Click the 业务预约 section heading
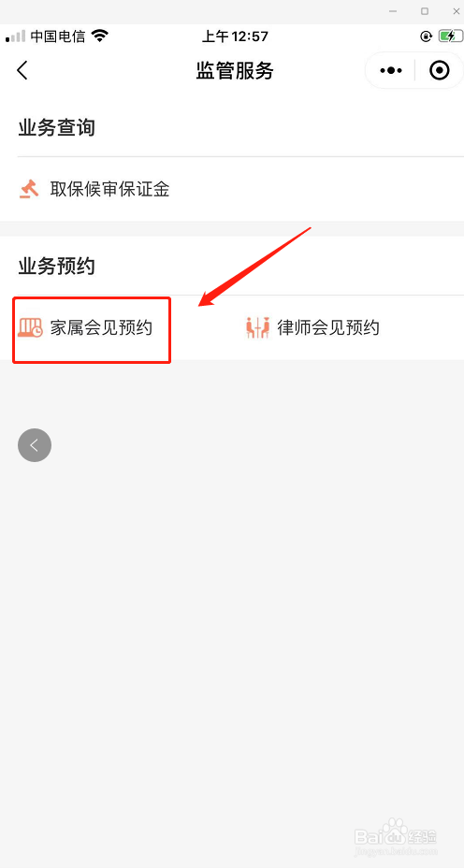This screenshot has width=464, height=868. (x=56, y=267)
